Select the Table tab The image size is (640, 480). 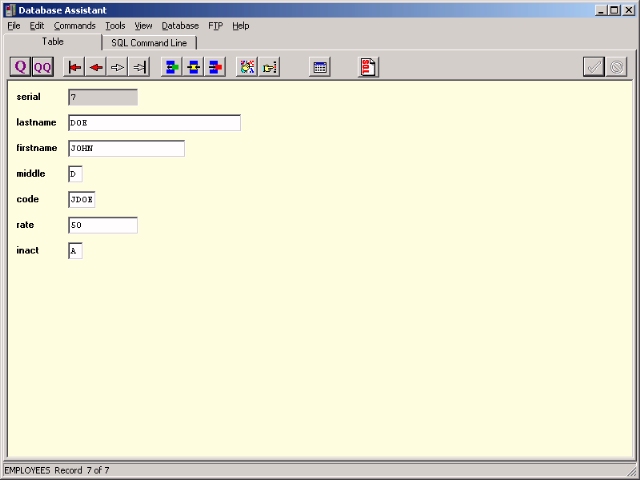[52, 42]
